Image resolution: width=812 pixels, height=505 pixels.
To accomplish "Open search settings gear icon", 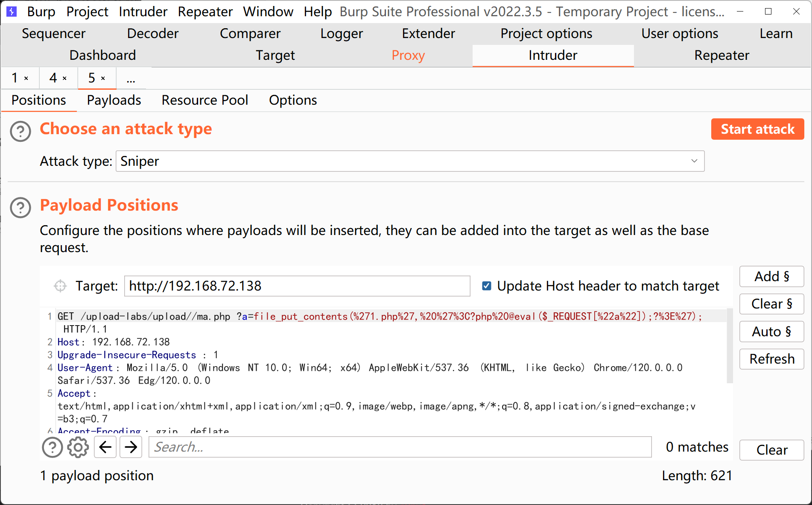I will (78, 447).
